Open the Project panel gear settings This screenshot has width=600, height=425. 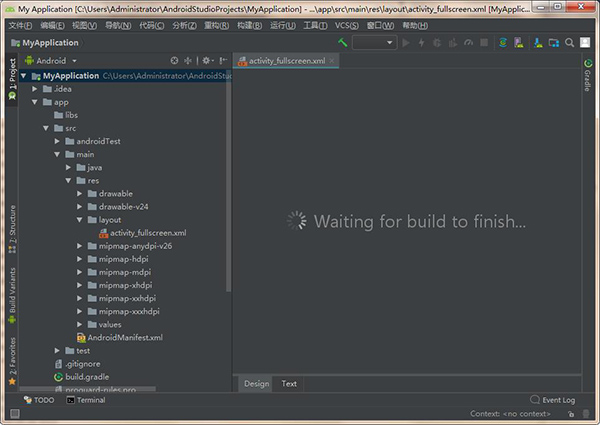pyautogui.click(x=208, y=60)
